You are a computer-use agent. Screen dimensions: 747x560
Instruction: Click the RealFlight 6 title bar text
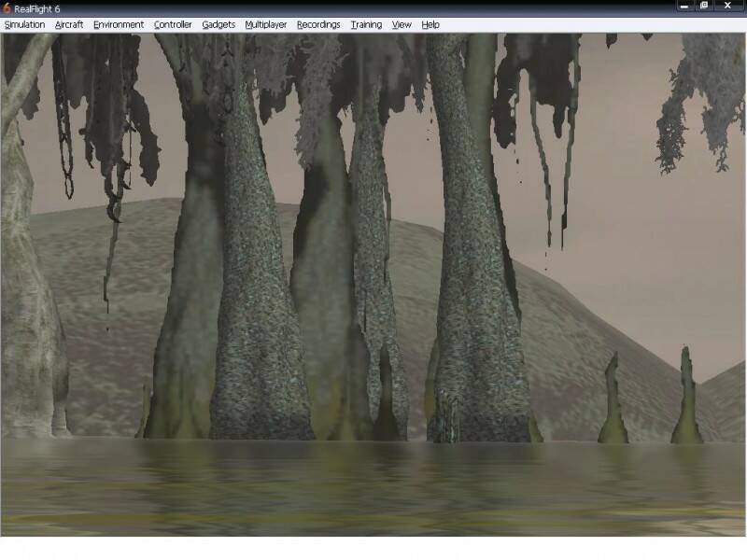coord(37,7)
